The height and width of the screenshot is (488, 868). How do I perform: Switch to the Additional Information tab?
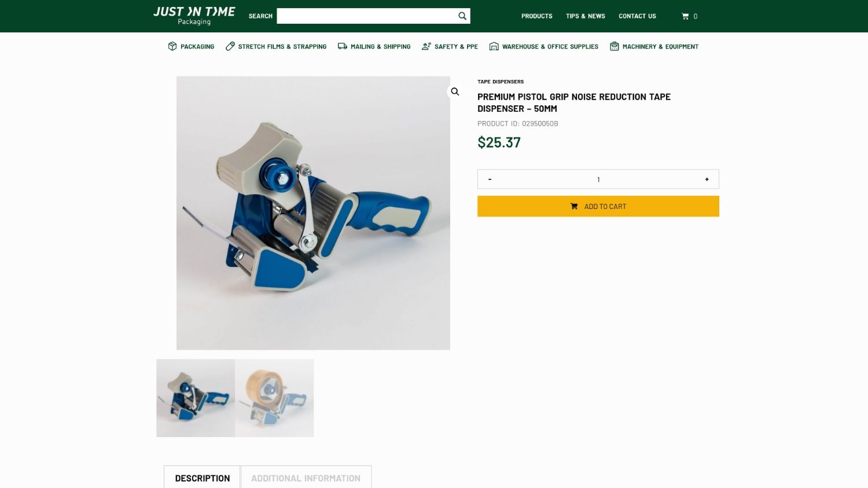click(x=306, y=478)
